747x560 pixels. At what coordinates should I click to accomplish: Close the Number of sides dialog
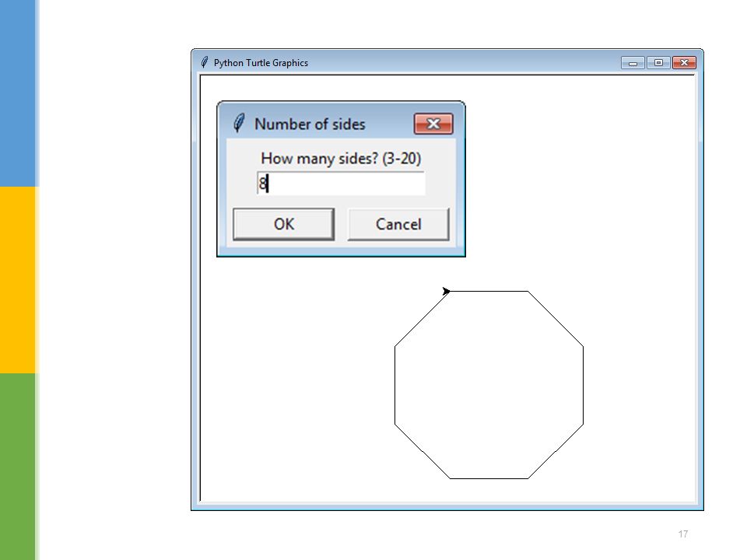433,124
